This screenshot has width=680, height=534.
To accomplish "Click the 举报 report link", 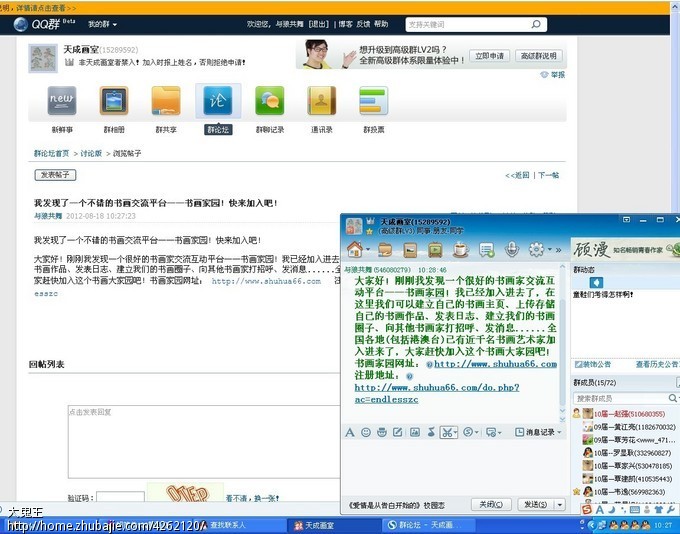I will tap(557, 75).
